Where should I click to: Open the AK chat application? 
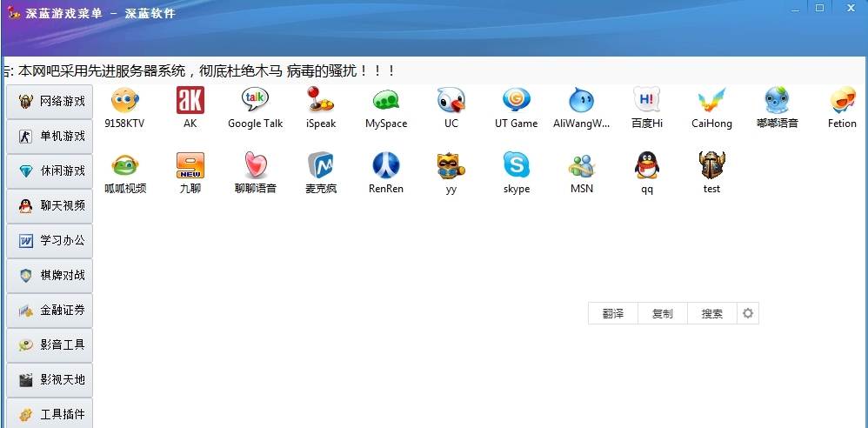pos(190,100)
